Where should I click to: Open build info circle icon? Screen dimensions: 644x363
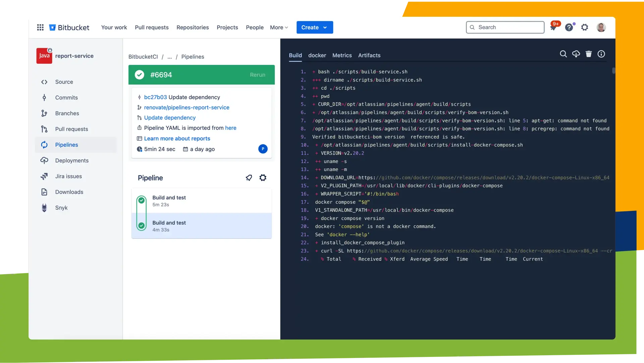[601, 54]
